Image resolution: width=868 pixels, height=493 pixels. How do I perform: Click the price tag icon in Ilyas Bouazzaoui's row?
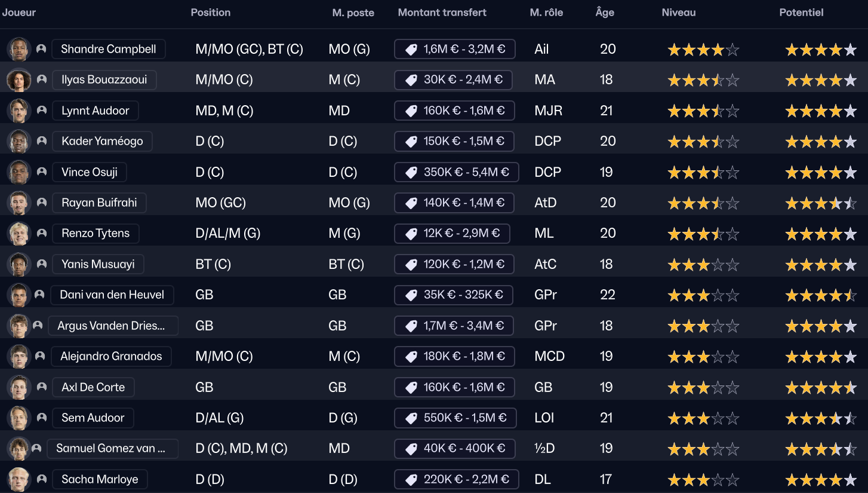point(411,80)
